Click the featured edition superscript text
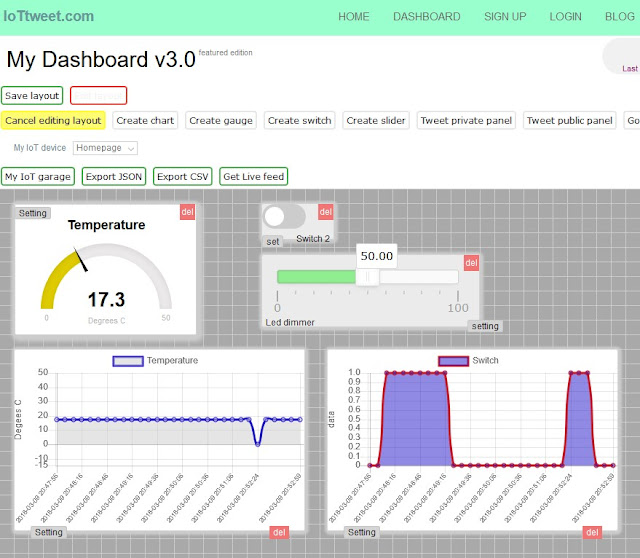640x558 pixels. (225, 53)
